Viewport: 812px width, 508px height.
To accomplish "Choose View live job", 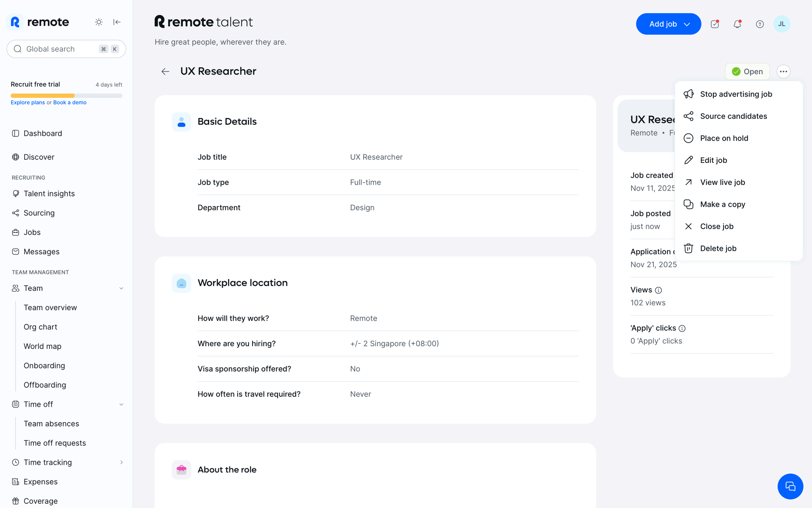I will [738, 182].
